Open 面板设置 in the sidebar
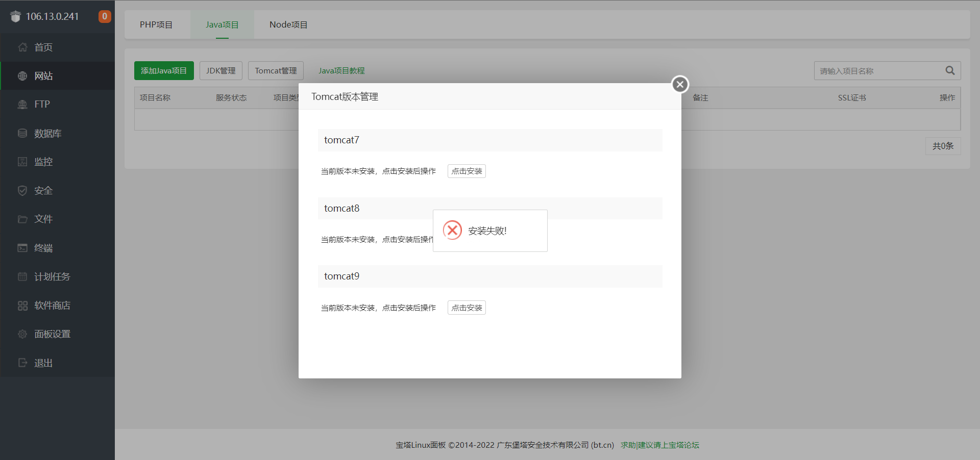980x460 pixels. (x=58, y=334)
